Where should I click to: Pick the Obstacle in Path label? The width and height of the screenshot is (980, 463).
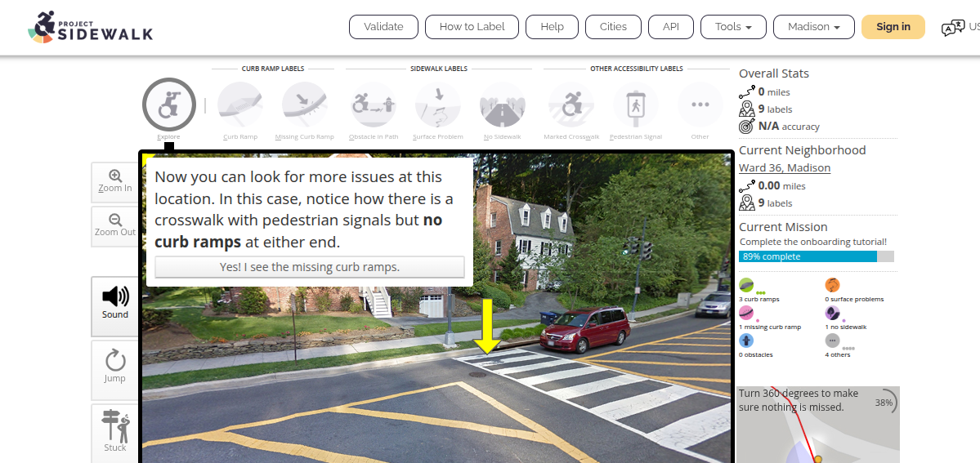373,105
